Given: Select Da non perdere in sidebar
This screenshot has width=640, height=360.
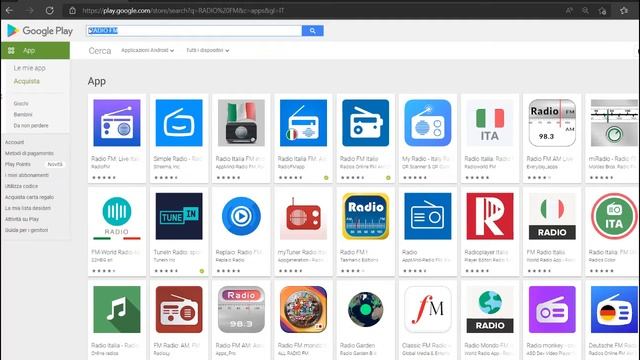Looking at the screenshot, I should [31, 126].
